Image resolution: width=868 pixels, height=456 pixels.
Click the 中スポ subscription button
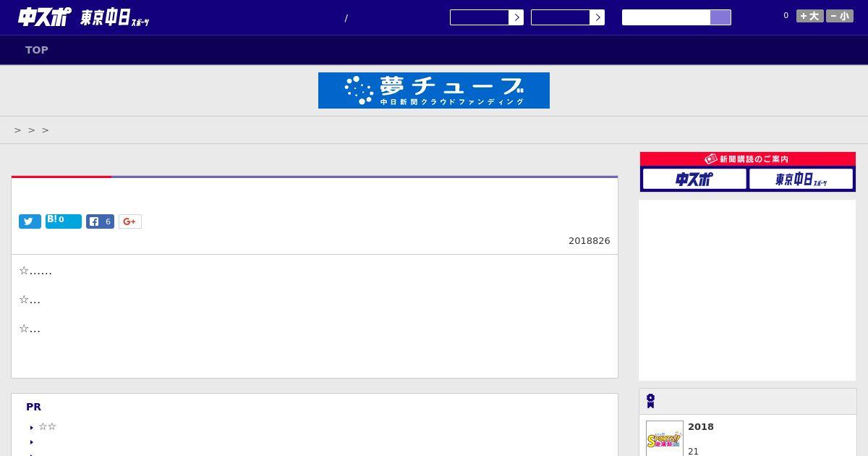click(694, 179)
